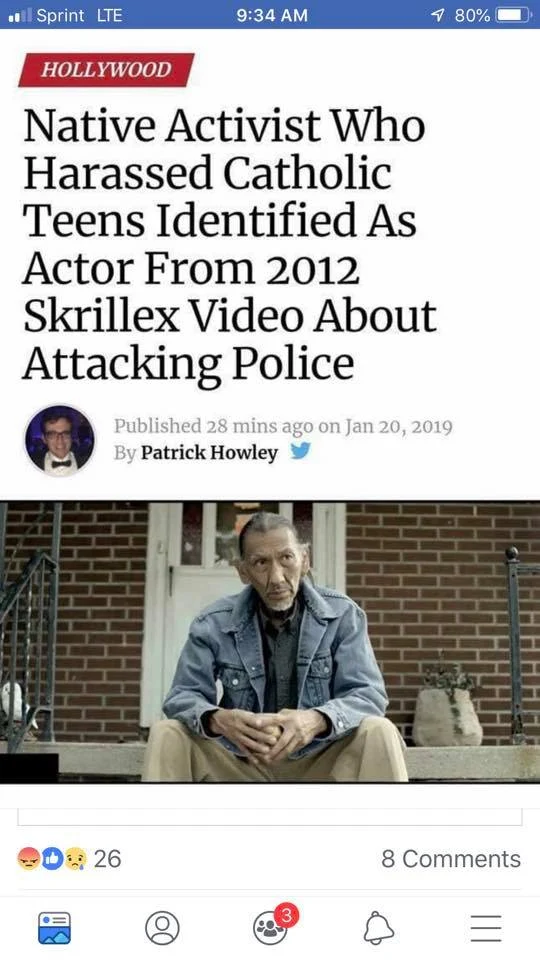This screenshot has width=540, height=960.
Task: Tap the blue like reaction icon
Action: click(x=52, y=858)
